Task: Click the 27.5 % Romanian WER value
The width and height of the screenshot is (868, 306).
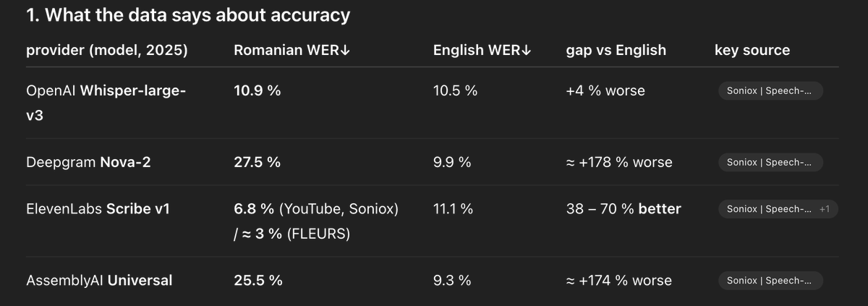Action: 257,163
